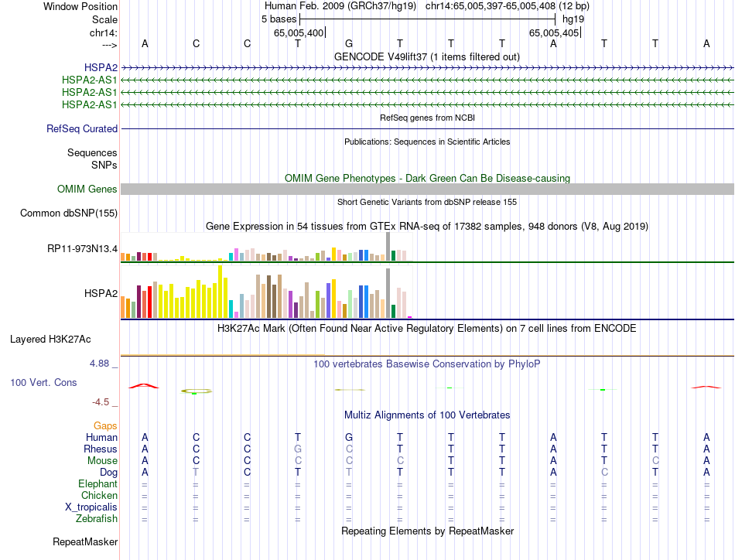This screenshot has height=560, width=735.
Task: Select the Rhesus species label
Action: click(x=101, y=449)
